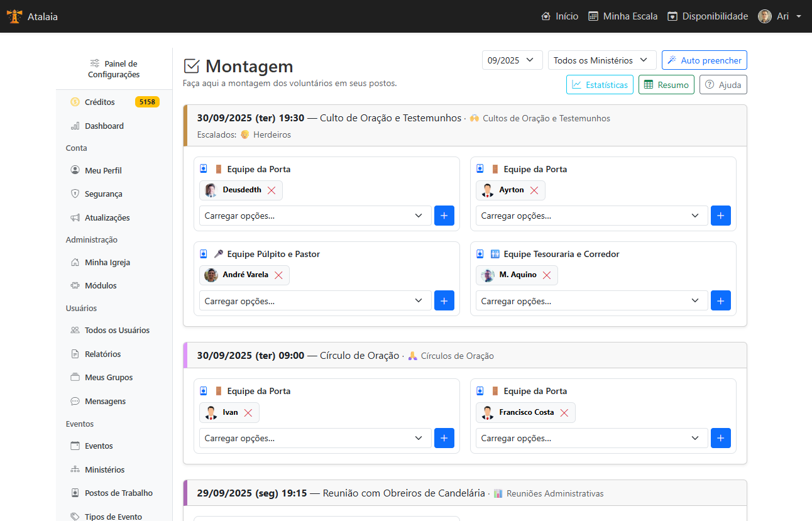
Task: Expand the Todos os Ministérios filter
Action: [601, 60]
